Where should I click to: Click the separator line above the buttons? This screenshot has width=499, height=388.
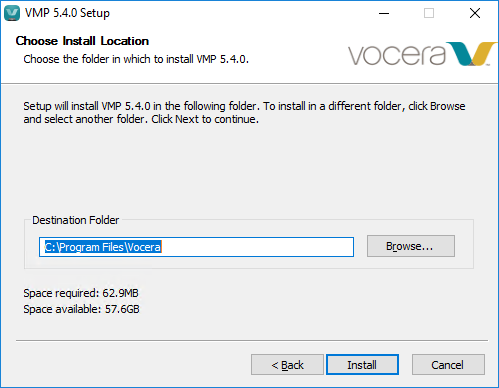[252, 341]
